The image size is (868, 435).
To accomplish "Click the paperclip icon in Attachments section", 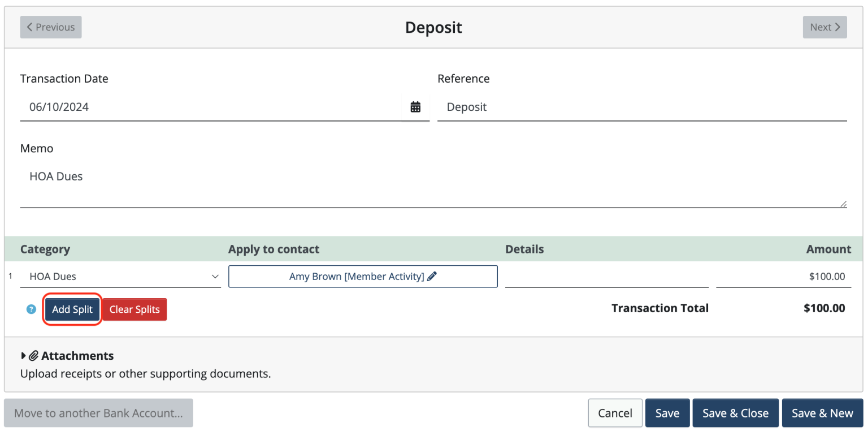I will tap(34, 356).
